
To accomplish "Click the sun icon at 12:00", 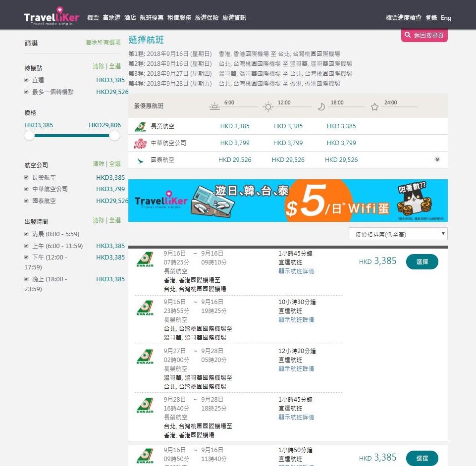I will click(268, 107).
